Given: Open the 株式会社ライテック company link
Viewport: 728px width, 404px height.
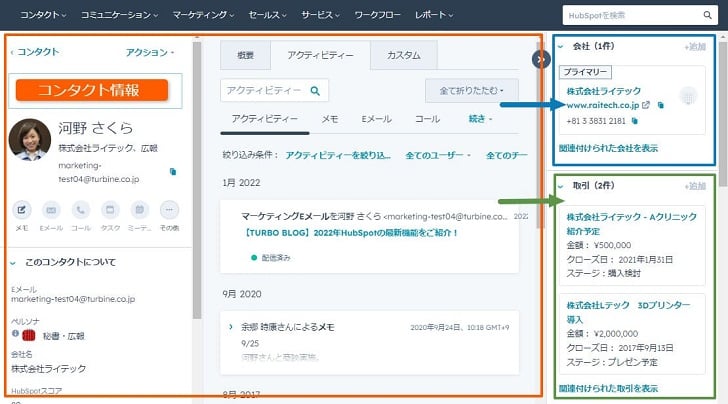Looking at the screenshot, I should point(604,91).
